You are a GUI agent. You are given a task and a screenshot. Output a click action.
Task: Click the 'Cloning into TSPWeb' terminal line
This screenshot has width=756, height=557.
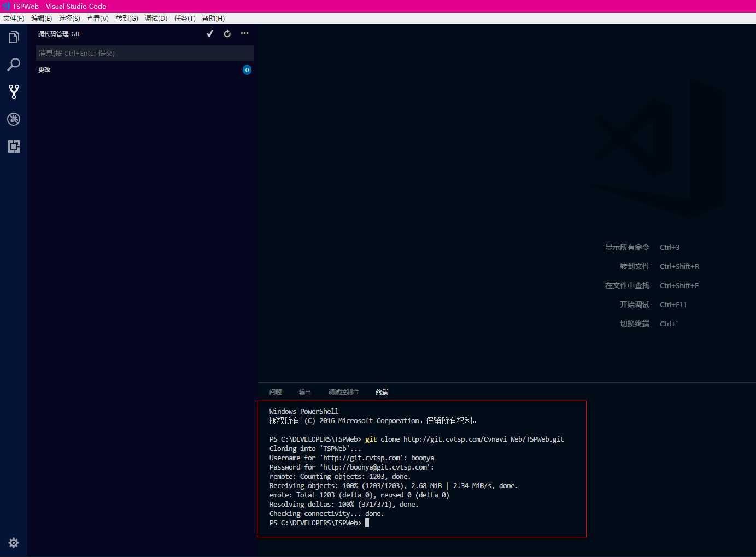[315, 449]
